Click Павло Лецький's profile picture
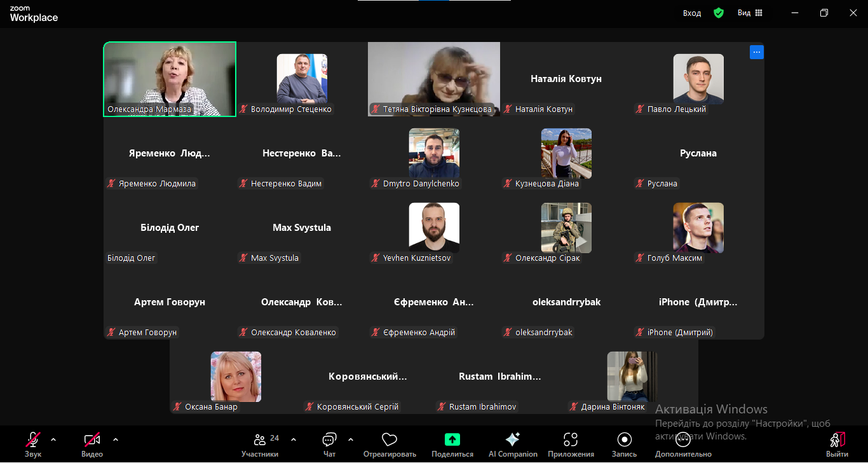This screenshot has width=868, height=463. pos(698,79)
